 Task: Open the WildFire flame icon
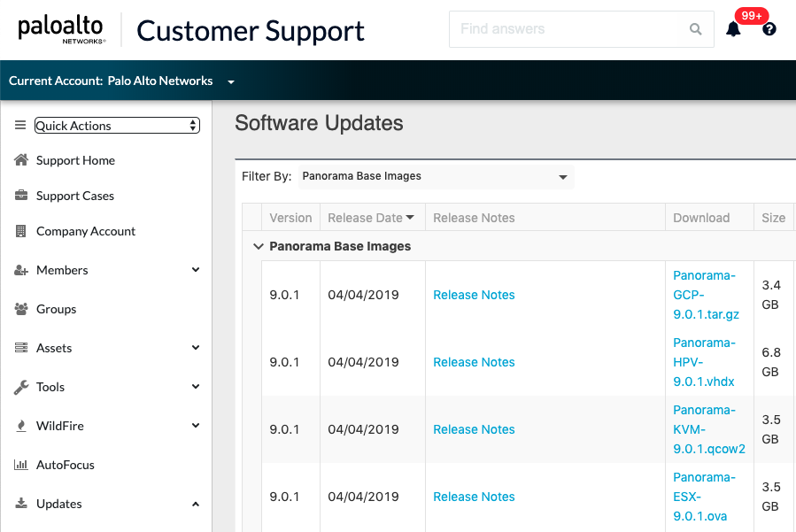19,426
